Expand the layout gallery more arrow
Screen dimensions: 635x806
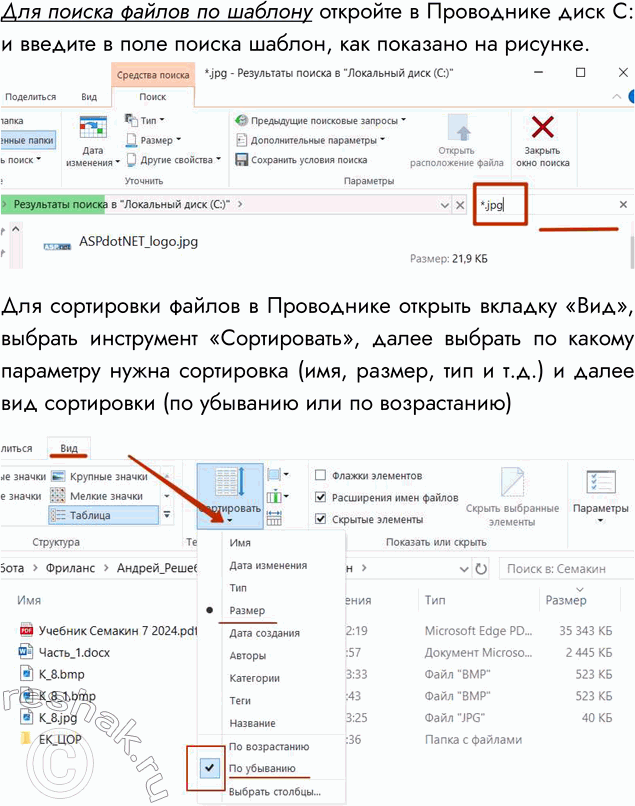coord(167,514)
